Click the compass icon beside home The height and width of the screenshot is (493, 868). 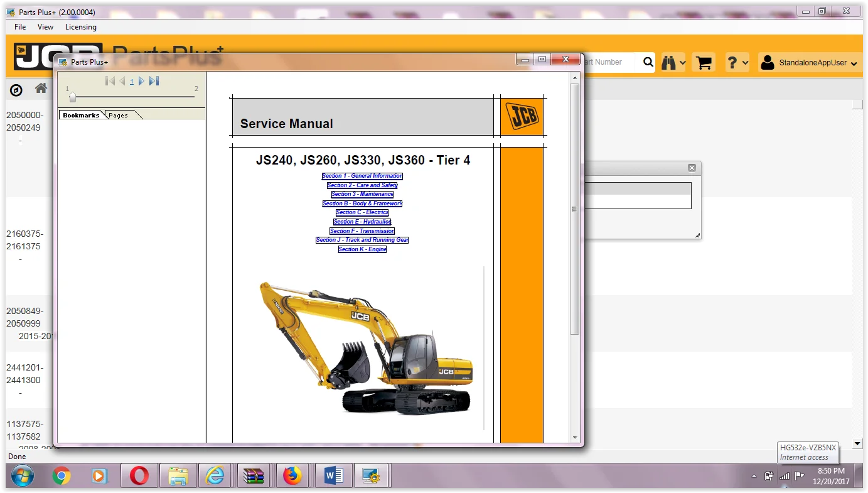point(16,90)
